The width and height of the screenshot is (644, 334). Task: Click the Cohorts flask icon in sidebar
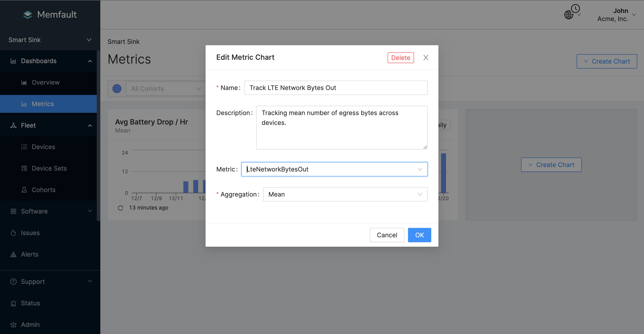(24, 190)
